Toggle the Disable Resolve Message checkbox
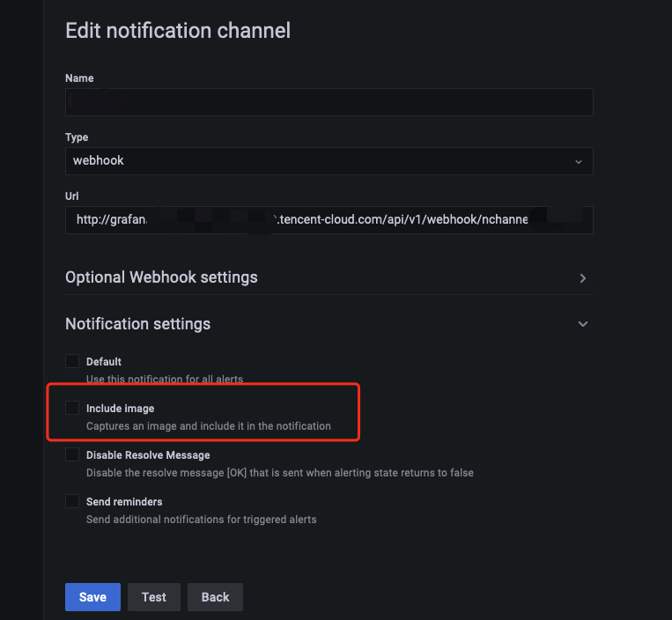 72,455
